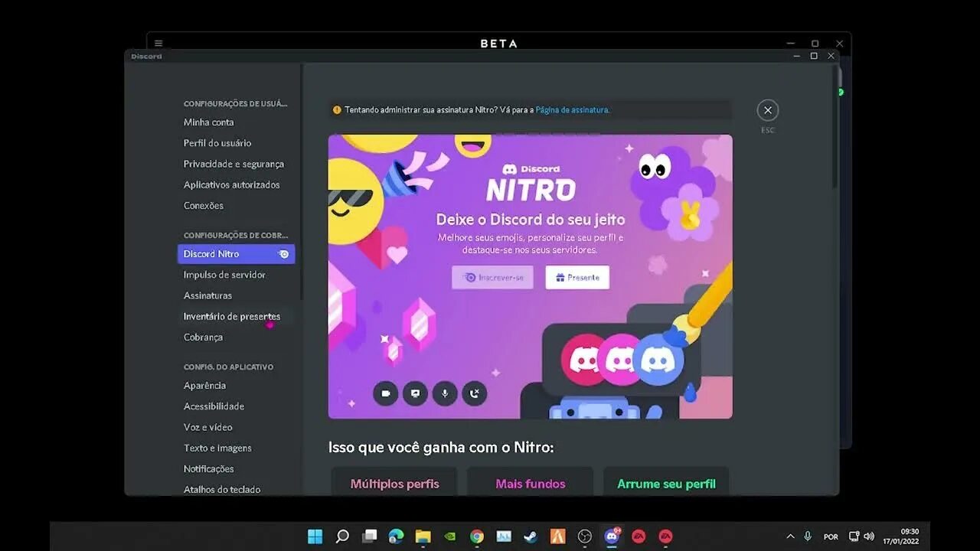Open Privacidade e segurança settings
Viewport: 980px width, 551px height.
click(x=236, y=164)
